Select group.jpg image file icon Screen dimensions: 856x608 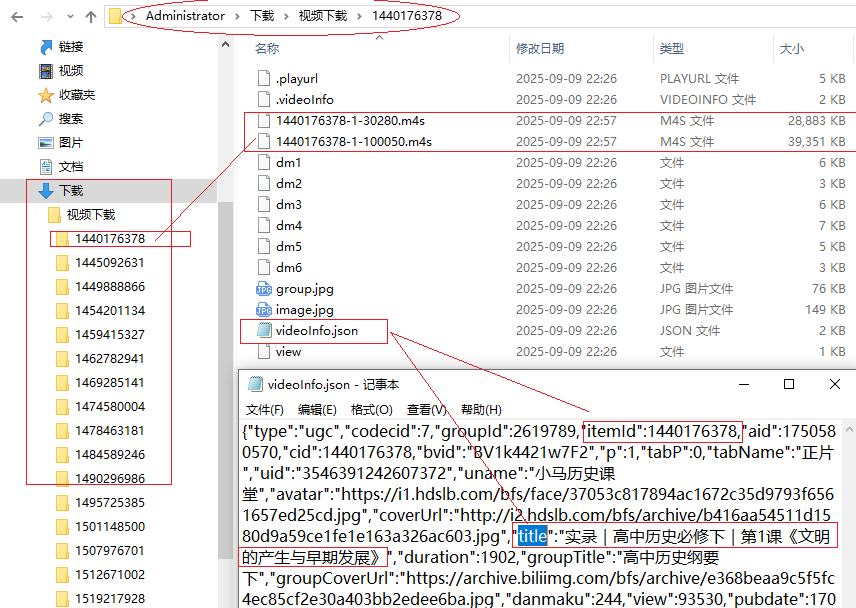264,289
